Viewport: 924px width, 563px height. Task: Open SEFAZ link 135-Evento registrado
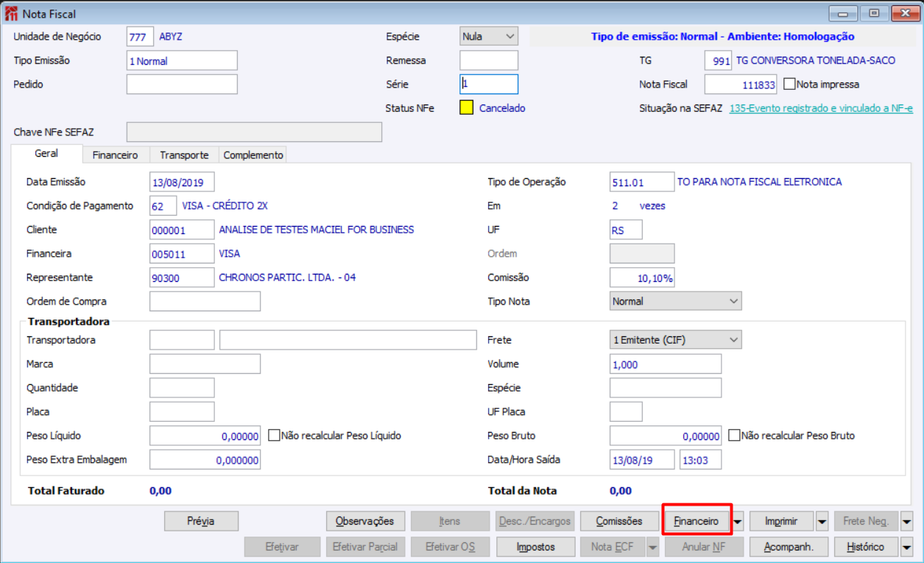pyautogui.click(x=821, y=108)
